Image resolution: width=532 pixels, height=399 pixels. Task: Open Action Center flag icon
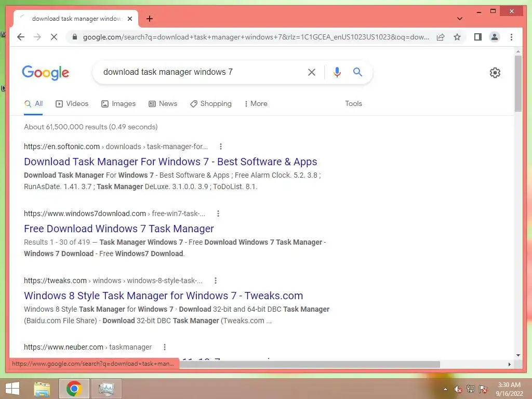[483, 389]
